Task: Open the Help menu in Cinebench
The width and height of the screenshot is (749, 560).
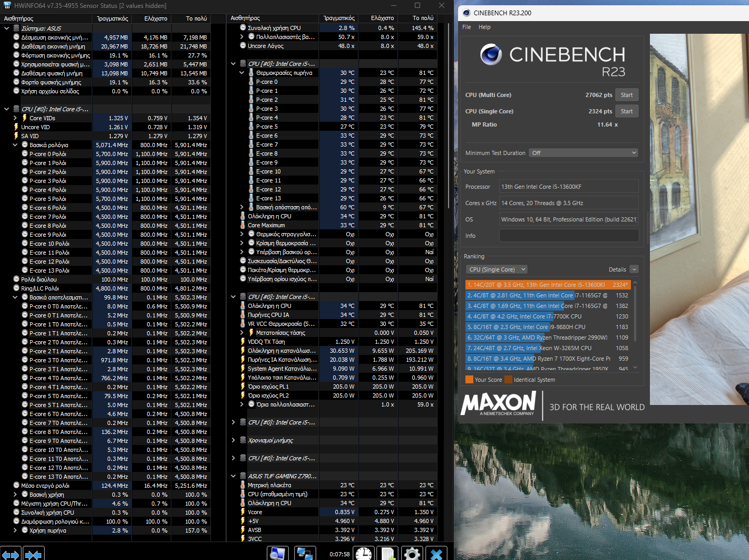Action: (484, 27)
